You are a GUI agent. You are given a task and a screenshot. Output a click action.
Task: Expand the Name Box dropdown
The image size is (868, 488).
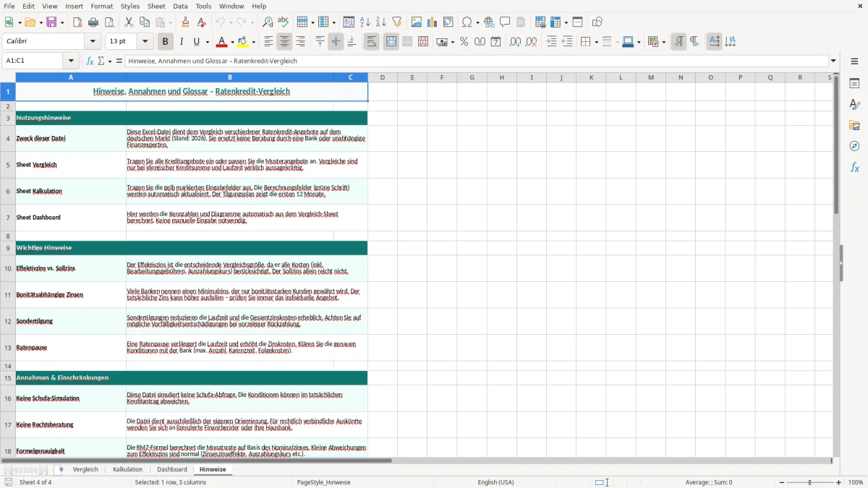tap(71, 61)
